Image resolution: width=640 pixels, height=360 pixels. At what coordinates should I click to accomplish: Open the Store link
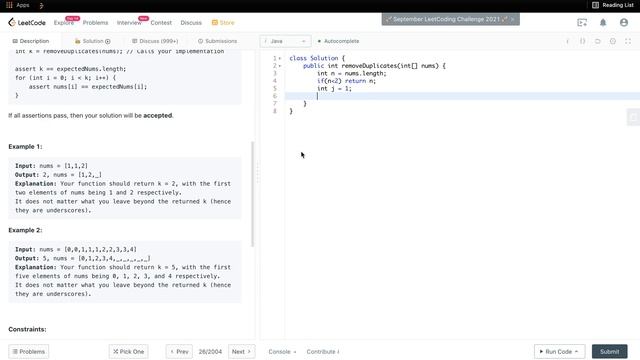pyautogui.click(x=223, y=23)
